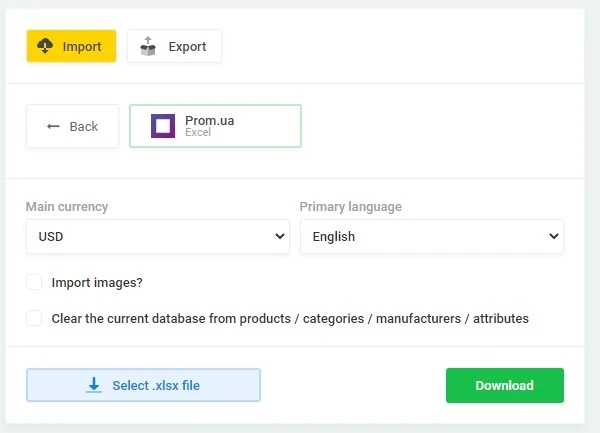This screenshot has width=600, height=433.
Task: Switch to the Import tab
Action: point(71,46)
